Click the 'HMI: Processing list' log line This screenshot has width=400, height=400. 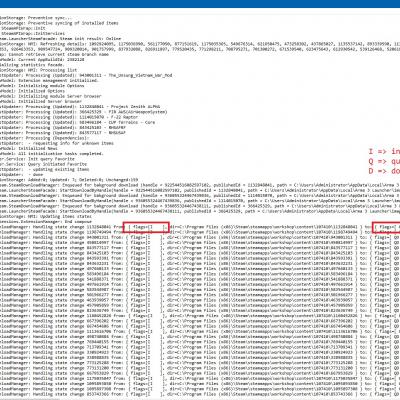(x=38, y=70)
